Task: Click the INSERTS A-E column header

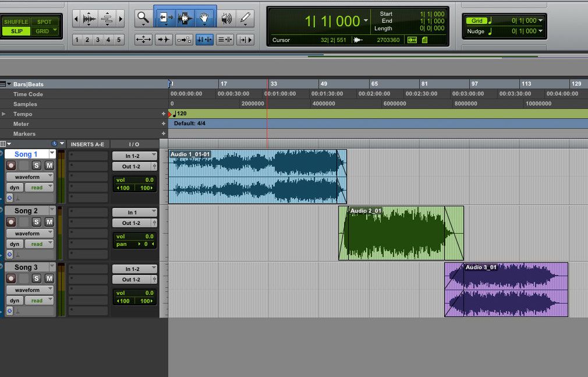Action: [x=87, y=144]
